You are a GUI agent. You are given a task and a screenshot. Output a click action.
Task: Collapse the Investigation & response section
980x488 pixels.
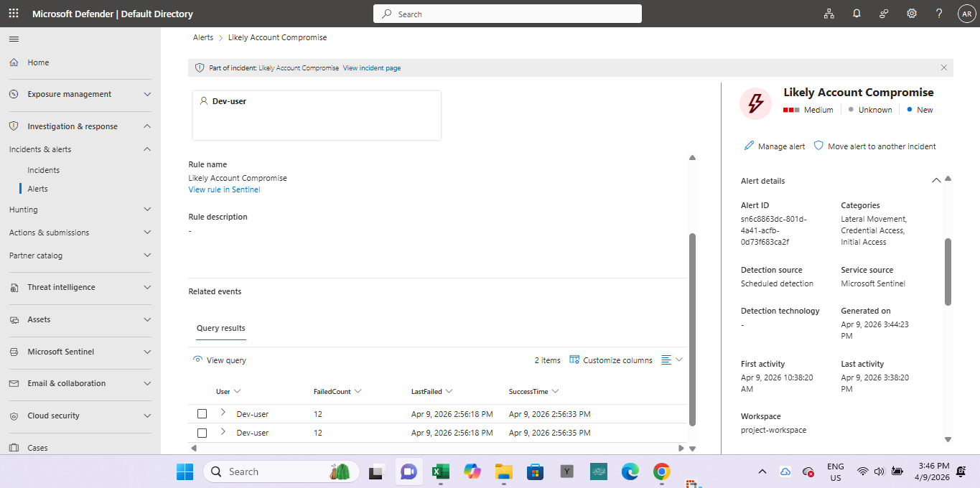(x=147, y=126)
